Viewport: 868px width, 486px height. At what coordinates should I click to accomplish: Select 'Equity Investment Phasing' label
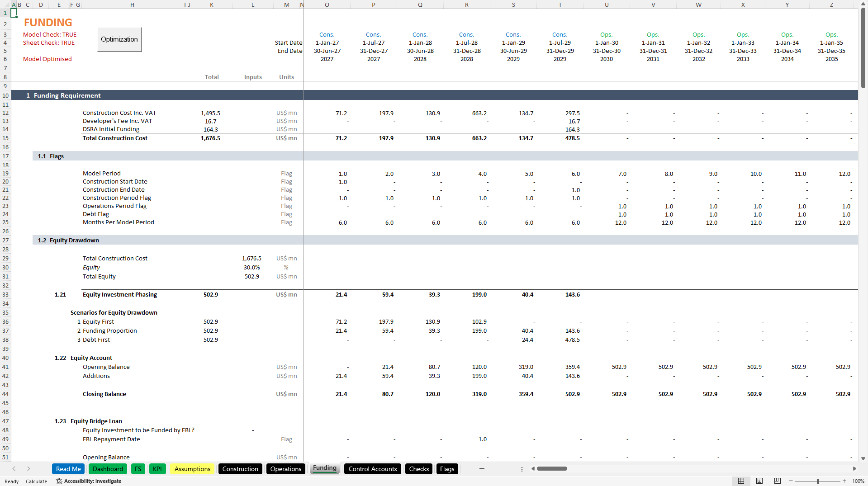(x=120, y=295)
